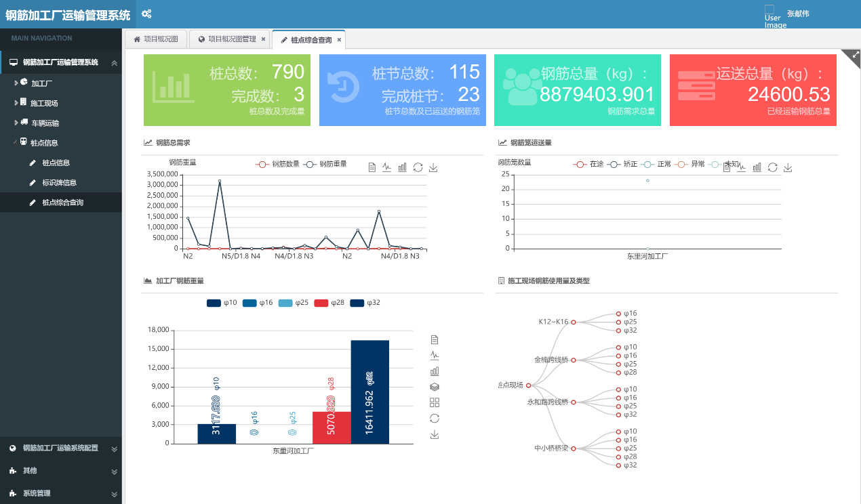Toggle 在途 series in 钢筋笼运送量 legend
Image resolution: width=861 pixels, height=504 pixels.
(588, 164)
